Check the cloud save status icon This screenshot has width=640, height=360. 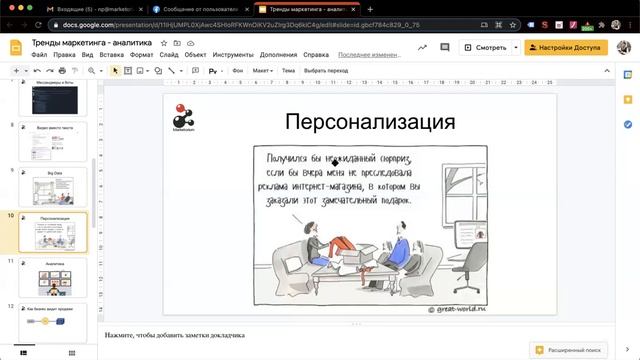[x=191, y=43]
